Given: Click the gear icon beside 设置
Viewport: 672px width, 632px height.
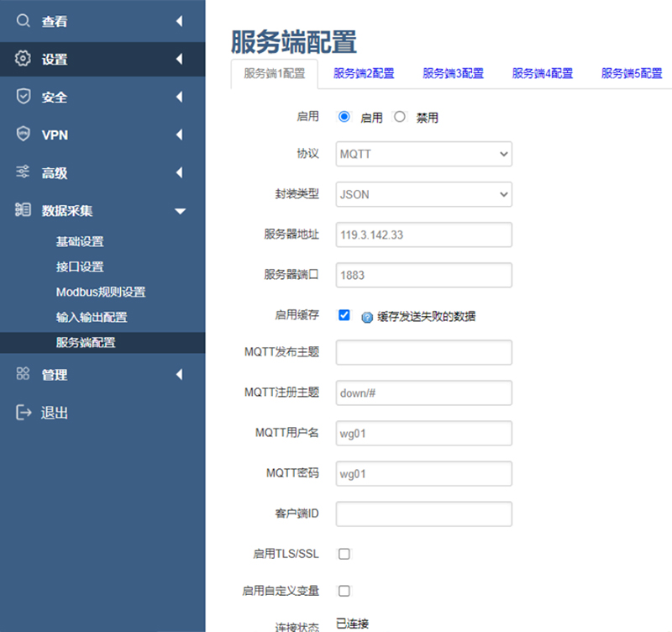Looking at the screenshot, I should point(24,59).
